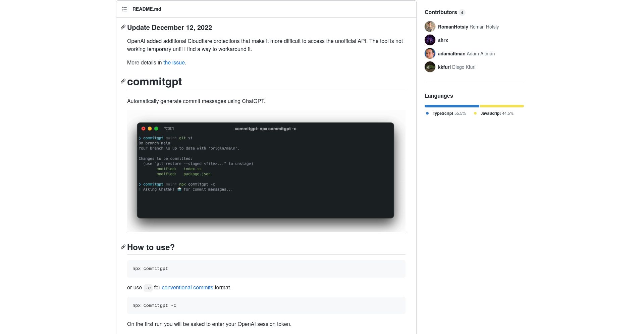Click anchor link icon beside commitgpt heading
The width and height of the screenshot is (644, 334).
[123, 81]
